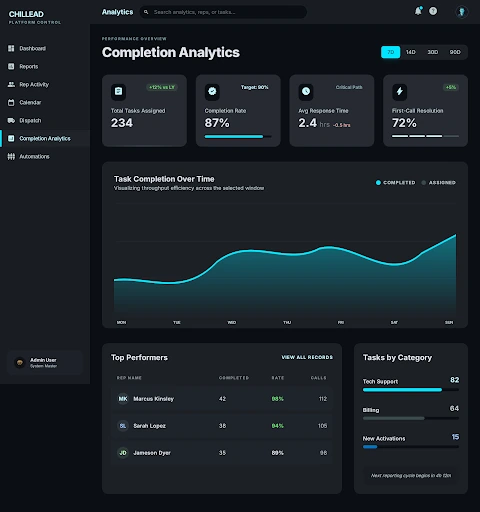Open notifications bell icon
This screenshot has height=512, width=480.
click(418, 11)
